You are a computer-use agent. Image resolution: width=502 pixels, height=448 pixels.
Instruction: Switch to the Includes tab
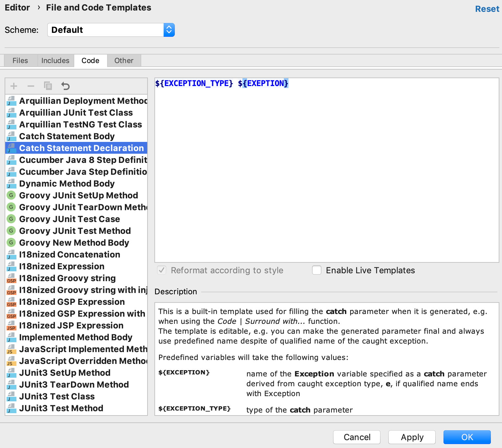point(55,60)
